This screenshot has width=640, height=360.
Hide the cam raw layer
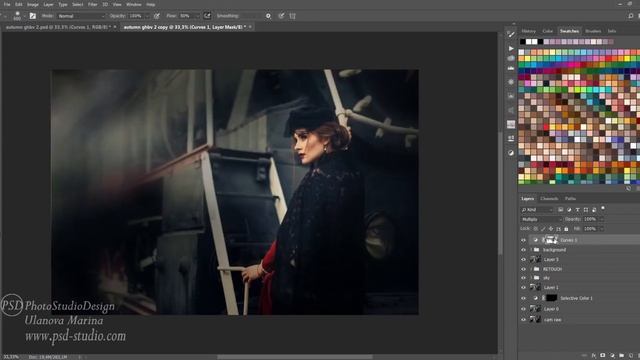tap(523, 320)
